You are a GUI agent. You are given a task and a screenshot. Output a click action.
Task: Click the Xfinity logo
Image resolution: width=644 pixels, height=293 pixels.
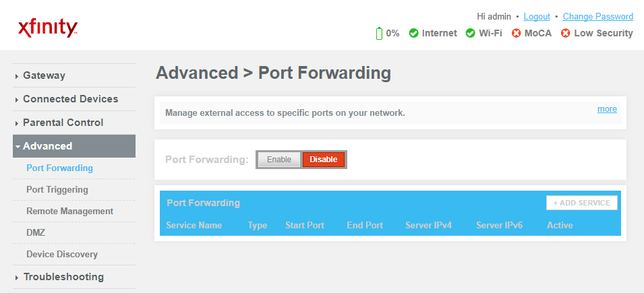pos(48,27)
